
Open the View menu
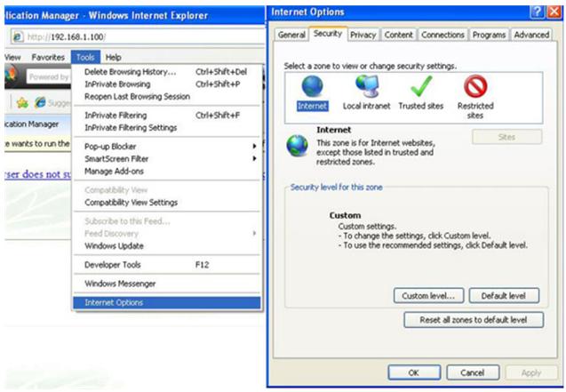click(x=12, y=57)
